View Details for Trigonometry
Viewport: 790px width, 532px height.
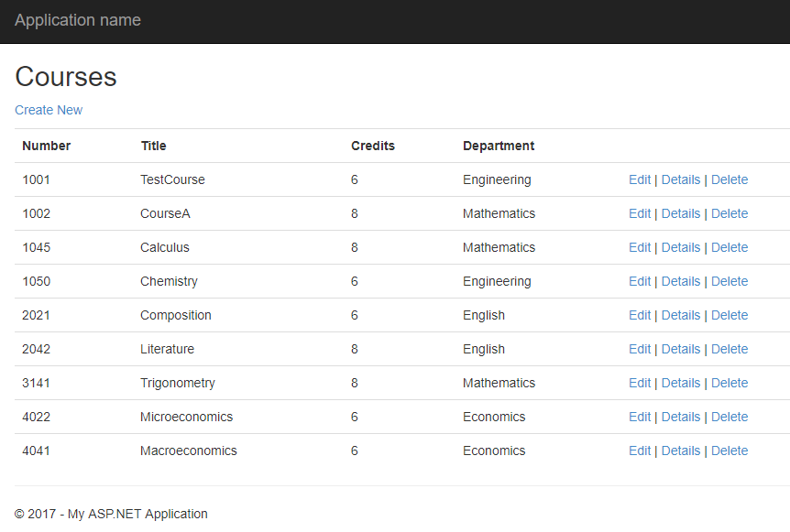pyautogui.click(x=681, y=383)
